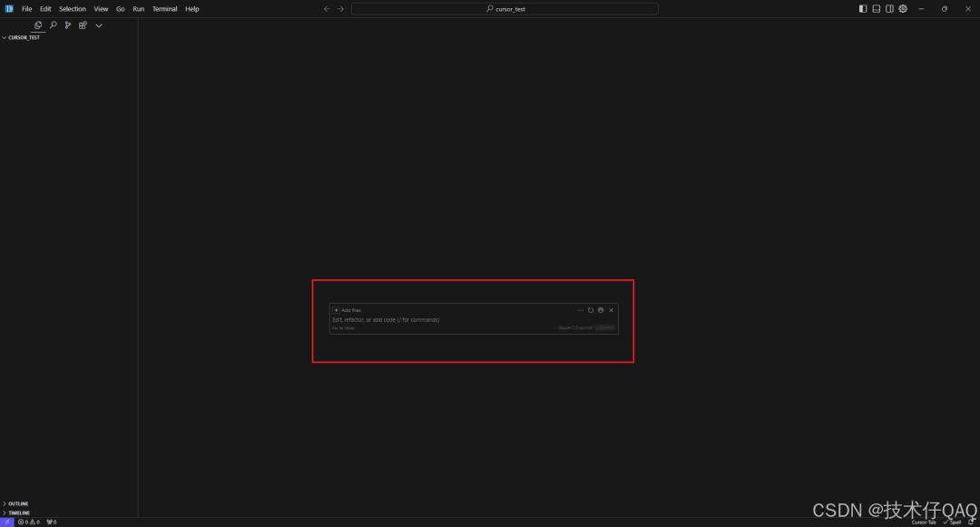980x527 pixels.
Task: Open the claude-3.5-sonnet model selector
Action: [573, 327]
